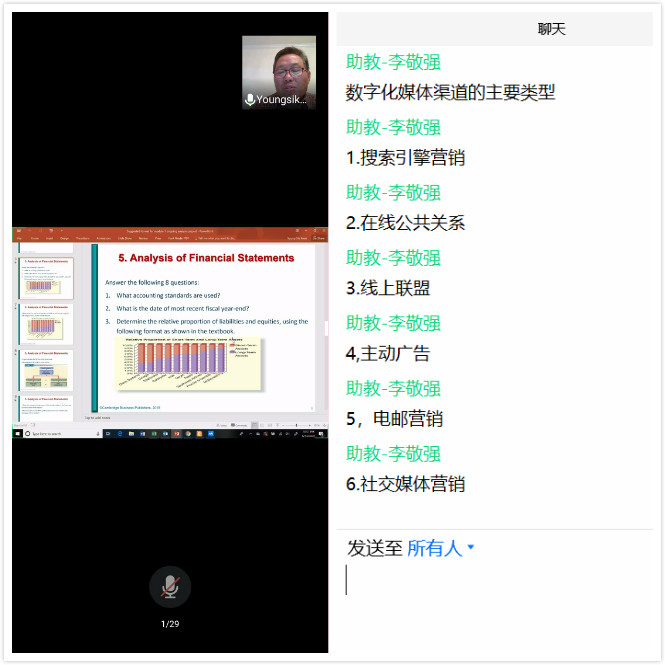665x665 pixels.
Task: Open the Edge browser taskbar icon
Action: pyautogui.click(x=117, y=434)
